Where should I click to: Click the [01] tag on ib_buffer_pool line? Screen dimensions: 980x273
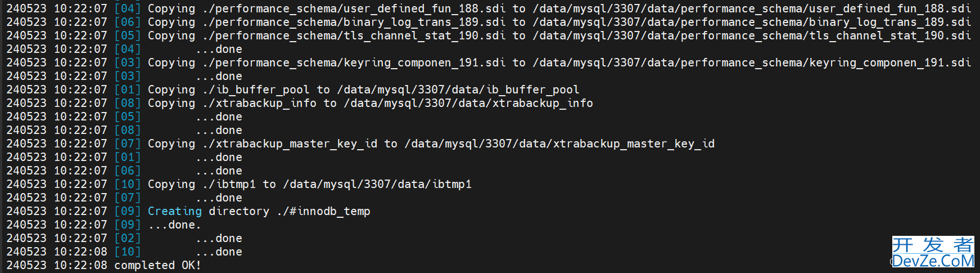(x=128, y=89)
